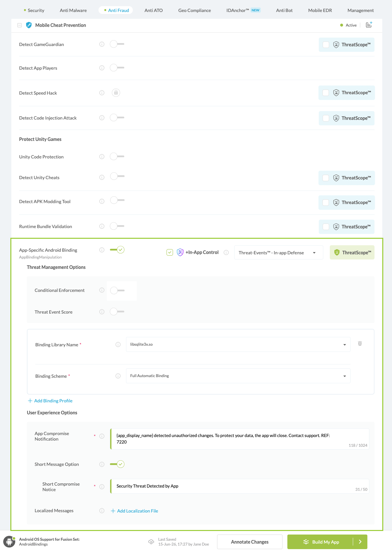Viewport: 392px width, 553px height.
Task: Check ThreatScope box for Detect Unity Cheats
Action: [x=326, y=178]
